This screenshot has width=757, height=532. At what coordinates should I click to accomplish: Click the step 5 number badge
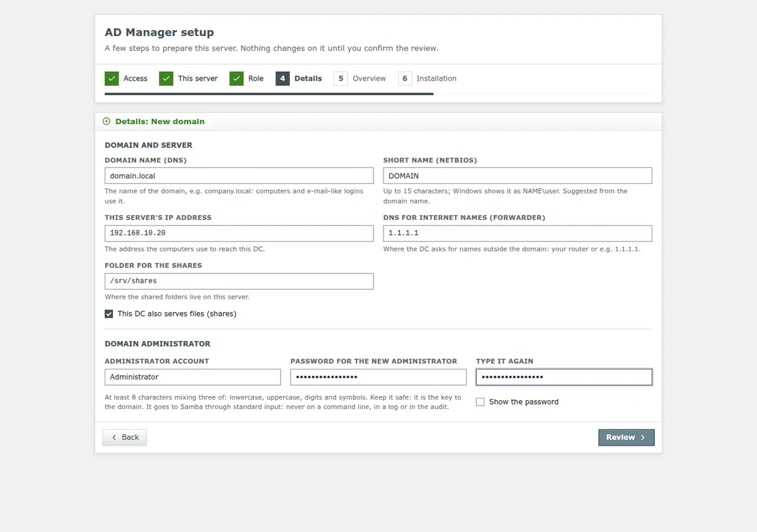(x=341, y=79)
